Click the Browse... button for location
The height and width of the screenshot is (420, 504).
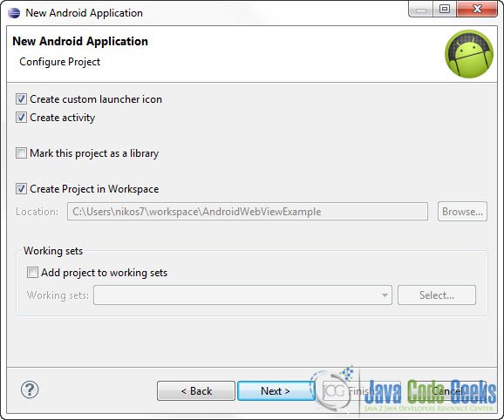tap(462, 212)
